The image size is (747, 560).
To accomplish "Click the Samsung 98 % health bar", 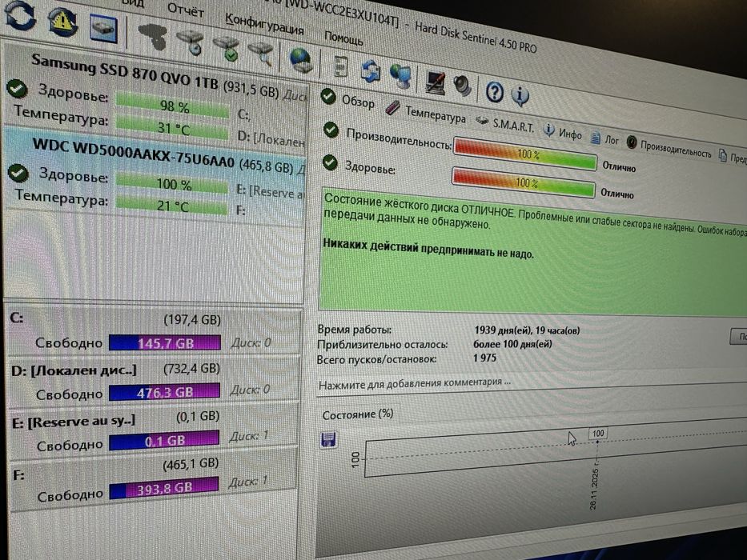I will (x=172, y=106).
